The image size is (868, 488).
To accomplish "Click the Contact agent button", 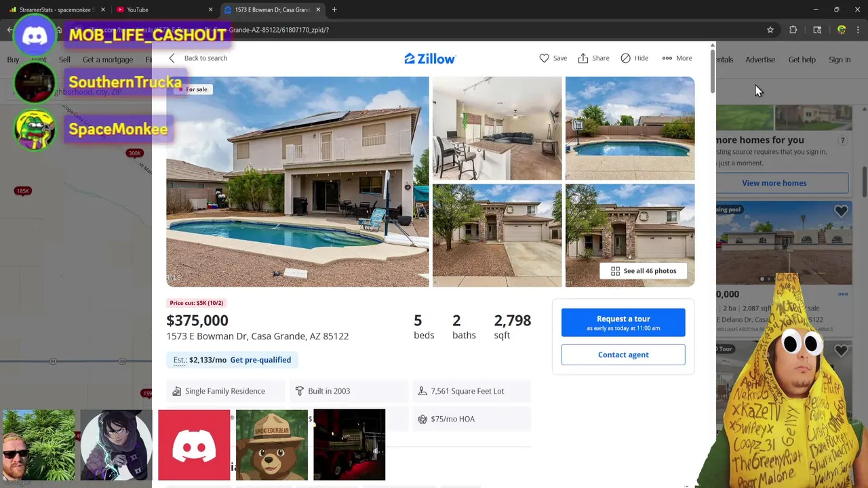I will coord(623,354).
